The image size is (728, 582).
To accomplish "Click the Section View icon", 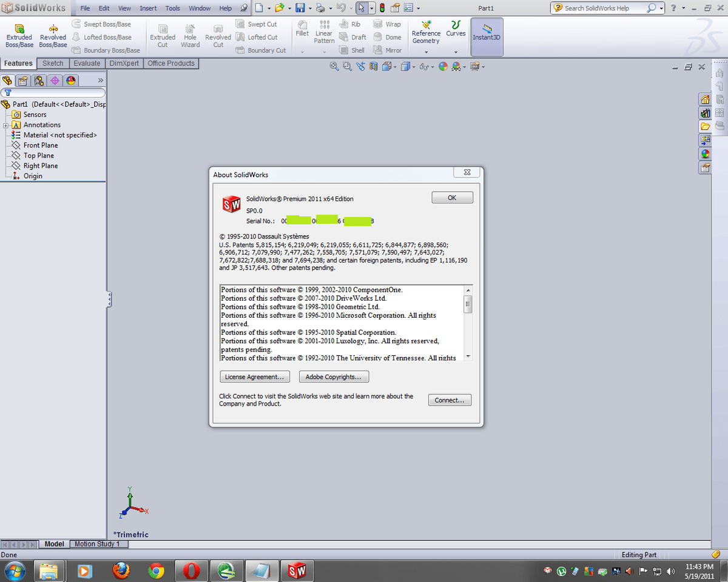I will [x=374, y=66].
